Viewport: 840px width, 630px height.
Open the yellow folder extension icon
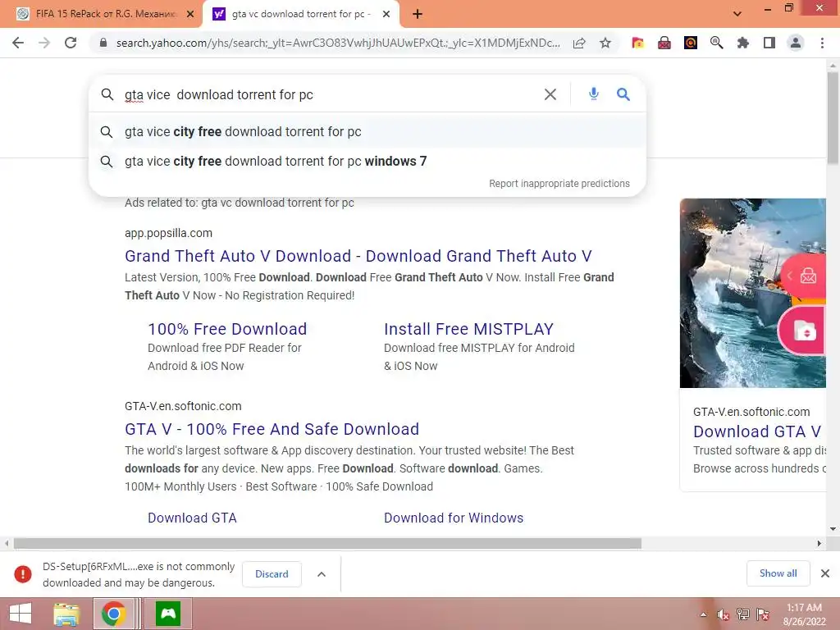[637, 43]
